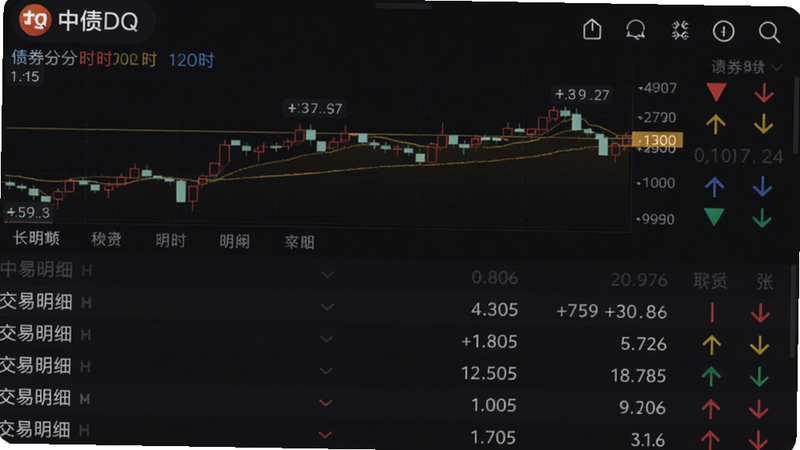Open the info alert circle icon

(723, 32)
